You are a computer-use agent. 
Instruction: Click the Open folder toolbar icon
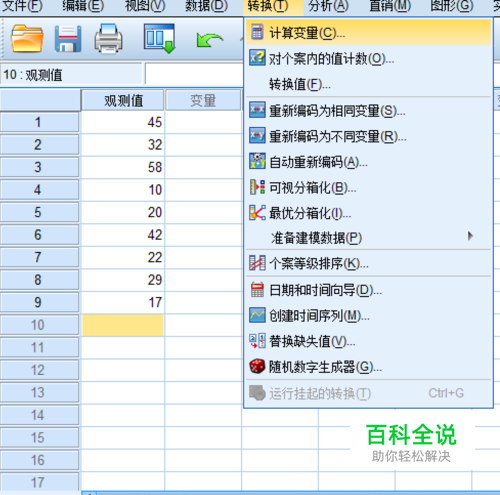pyautogui.click(x=27, y=39)
